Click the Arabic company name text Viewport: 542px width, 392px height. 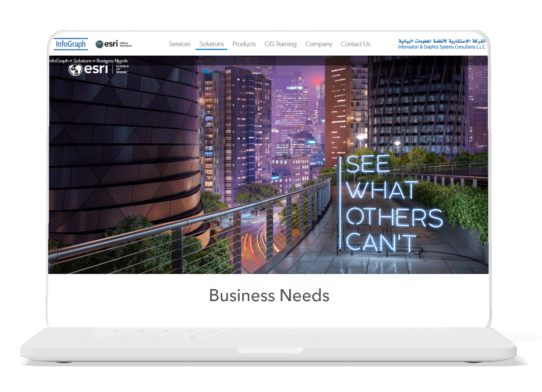(x=442, y=41)
